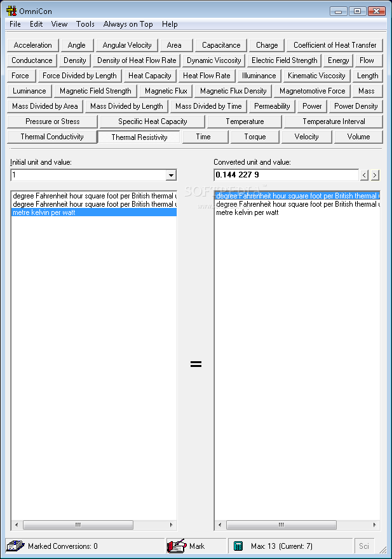392x559 pixels.
Task: Choose Magnetic Field Strength button
Action: click(95, 92)
